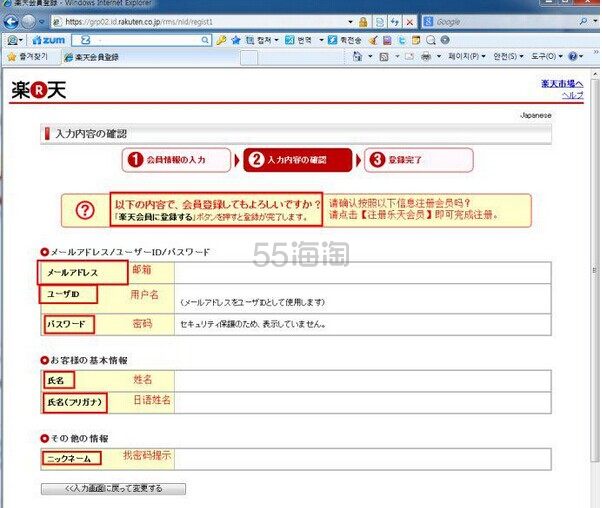This screenshot has height=508, width=602.
Task: Go back with the browser Back arrow
Action: [x=10, y=22]
